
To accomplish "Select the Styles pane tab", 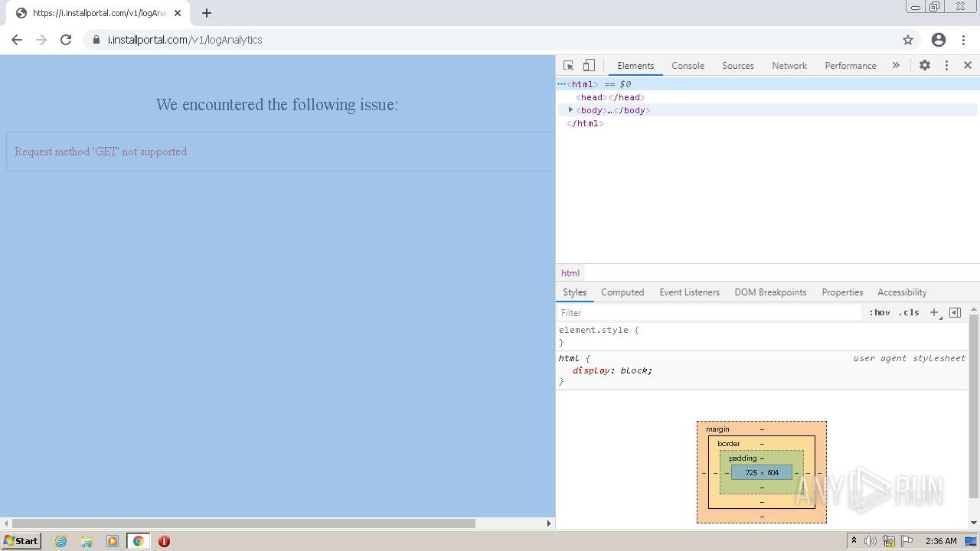I will (574, 292).
